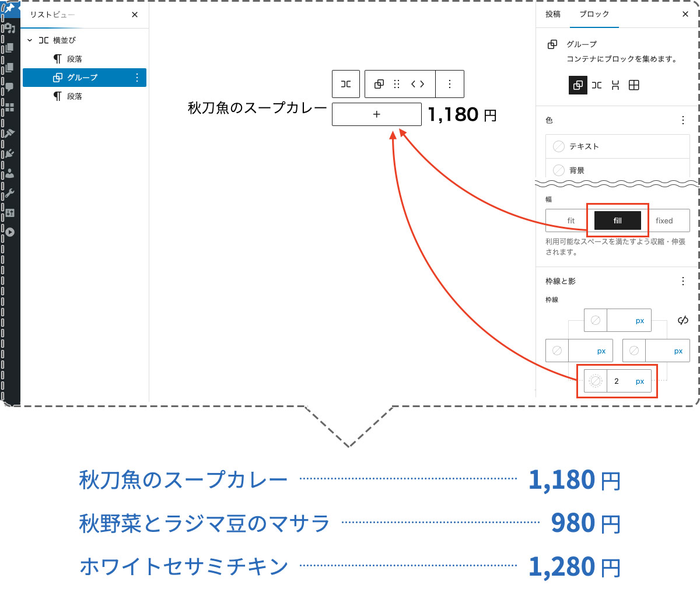Open color section options menu
Viewport: 700px width, 606px height.
pyautogui.click(x=683, y=120)
